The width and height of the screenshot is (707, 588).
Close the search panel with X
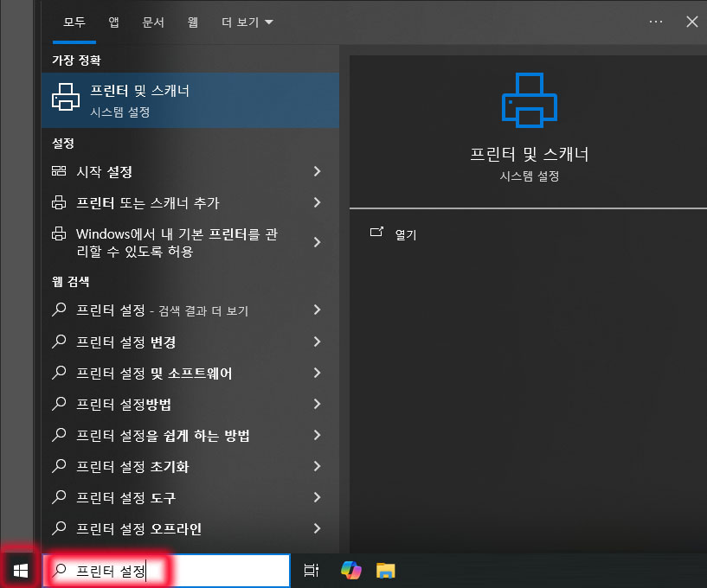pyautogui.click(x=692, y=22)
